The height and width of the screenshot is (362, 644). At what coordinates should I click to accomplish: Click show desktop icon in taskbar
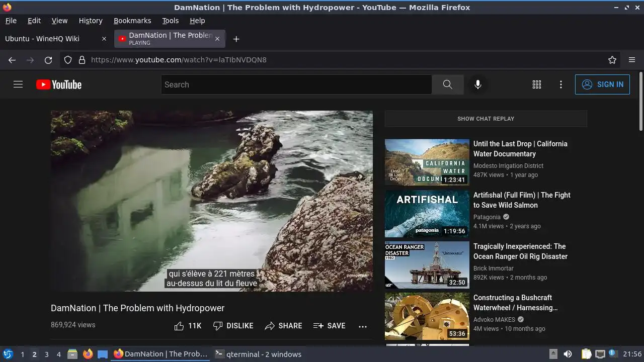[x=103, y=354]
